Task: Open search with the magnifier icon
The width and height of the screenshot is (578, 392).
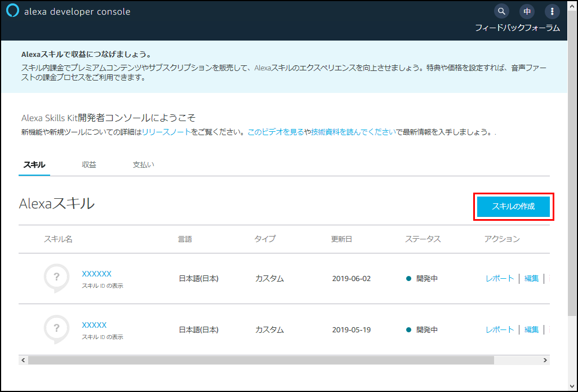Action: tap(501, 11)
